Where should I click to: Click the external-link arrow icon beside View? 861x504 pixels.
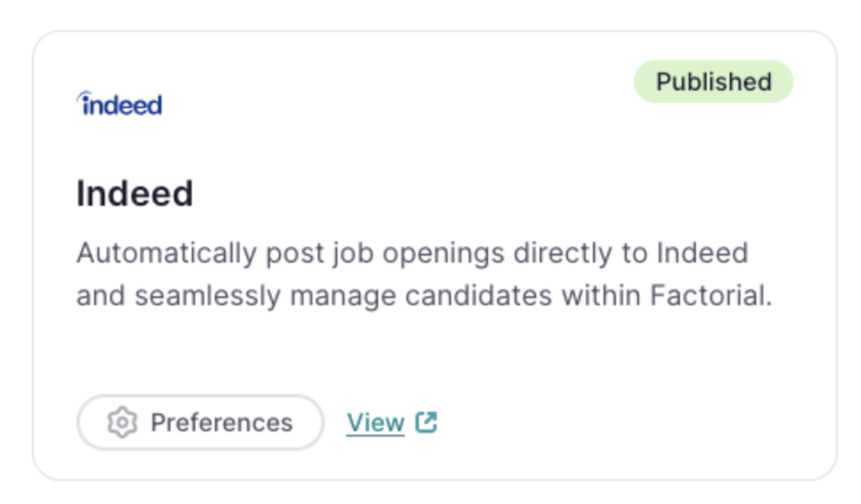click(x=426, y=422)
